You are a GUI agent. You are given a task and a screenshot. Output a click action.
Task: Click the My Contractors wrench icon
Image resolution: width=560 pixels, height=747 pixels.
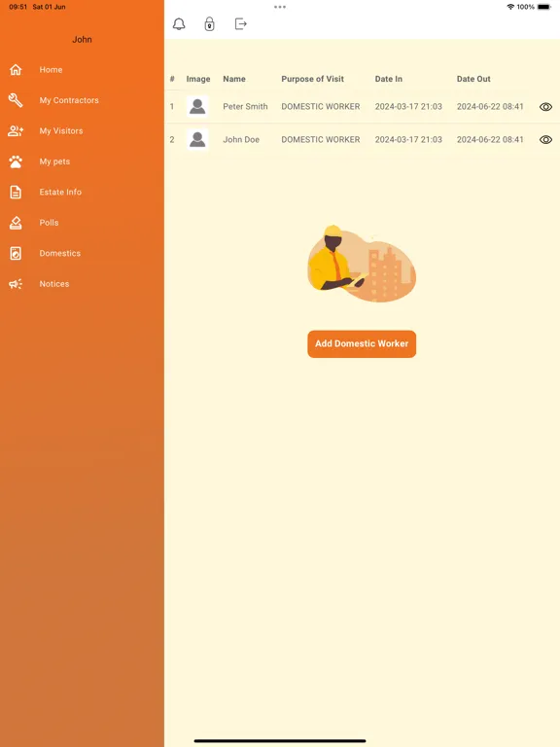tap(16, 100)
